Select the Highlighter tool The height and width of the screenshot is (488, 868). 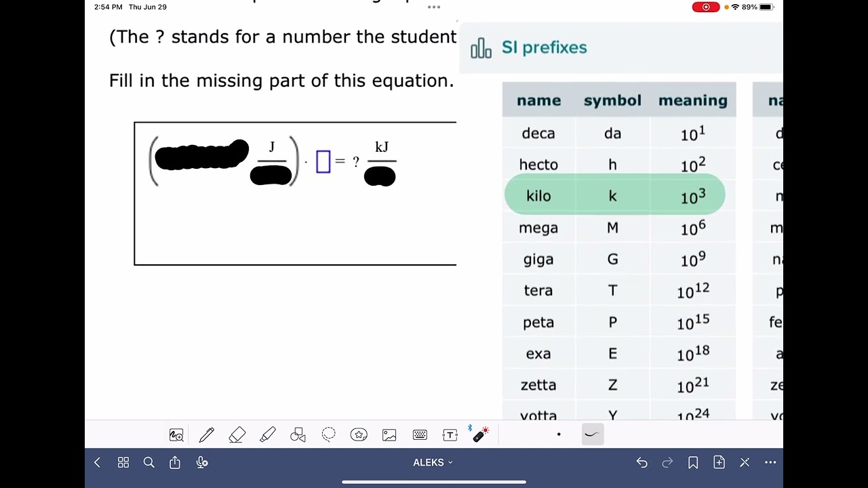(x=268, y=435)
